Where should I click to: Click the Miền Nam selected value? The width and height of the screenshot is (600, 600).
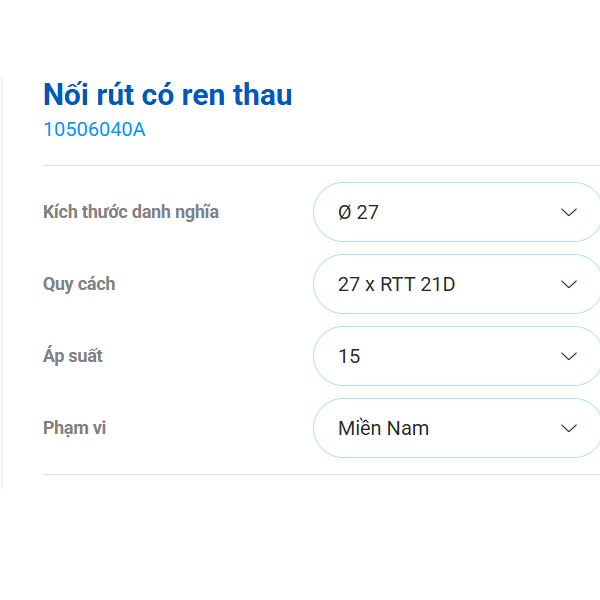(383, 428)
